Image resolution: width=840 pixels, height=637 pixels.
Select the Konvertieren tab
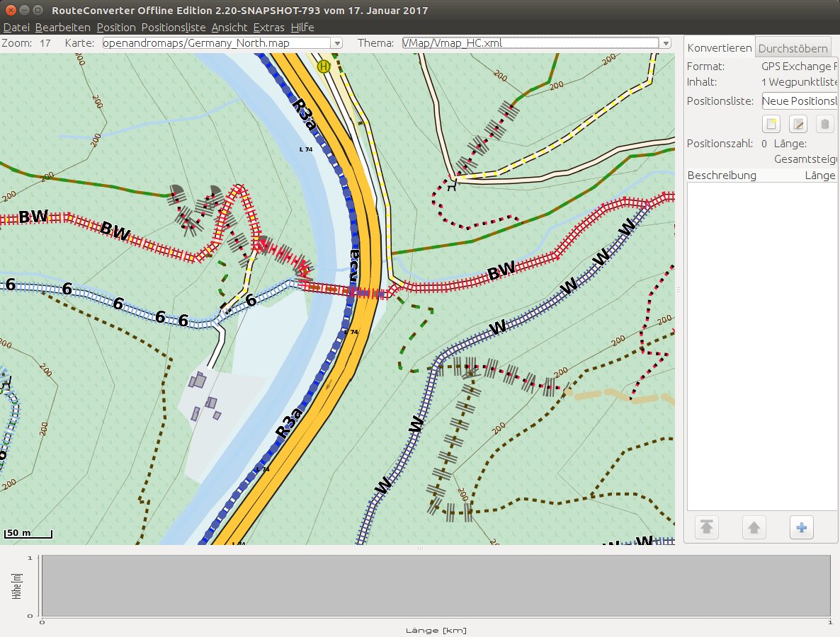coord(720,49)
